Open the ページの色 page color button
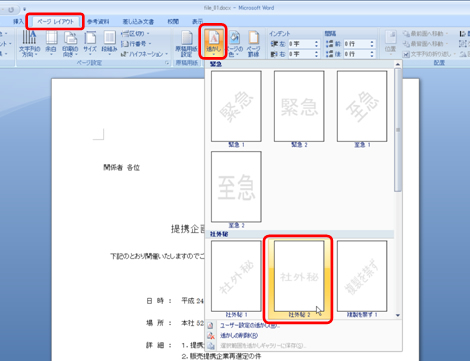 pyautogui.click(x=235, y=43)
